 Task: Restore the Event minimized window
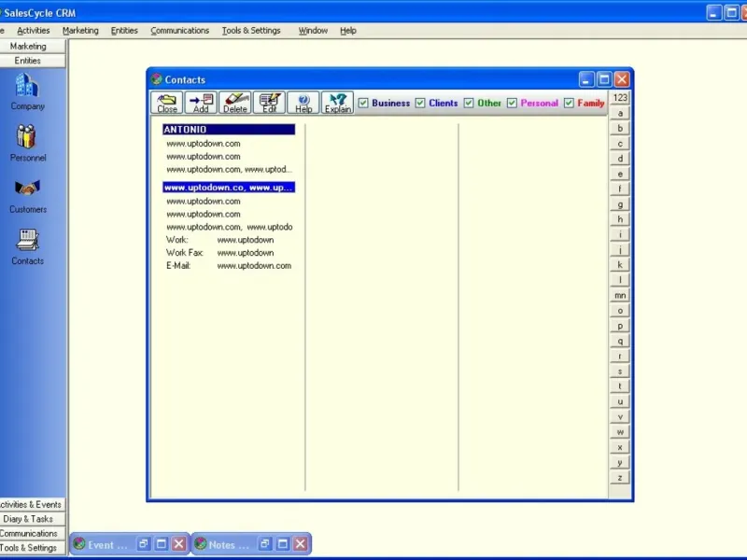[144, 544]
